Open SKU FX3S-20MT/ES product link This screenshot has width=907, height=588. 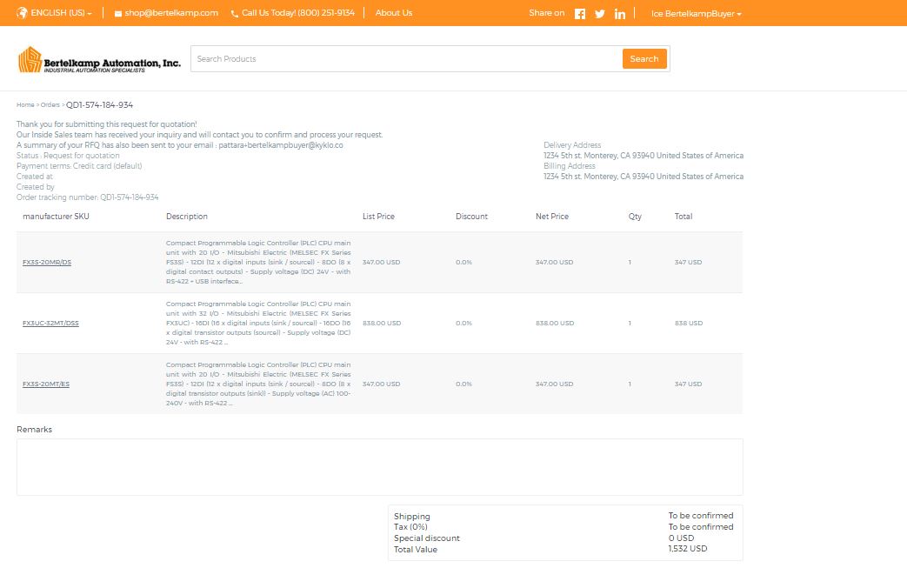coord(46,384)
